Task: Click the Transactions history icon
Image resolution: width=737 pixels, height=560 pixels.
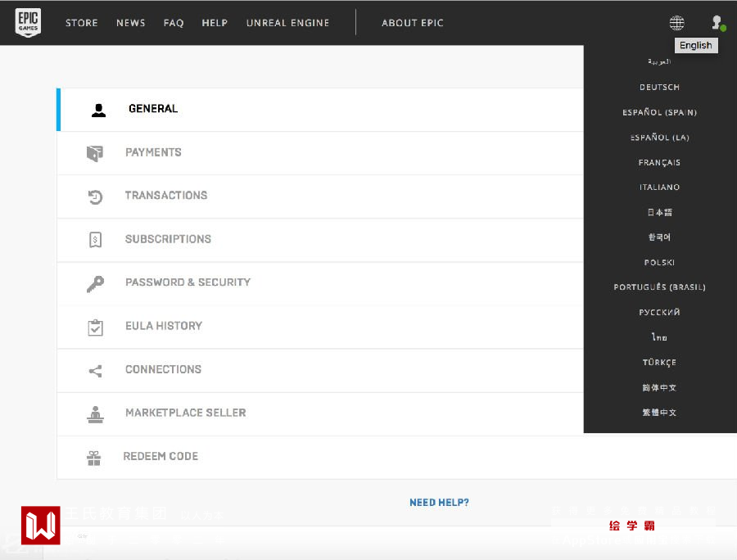Action: click(95, 196)
